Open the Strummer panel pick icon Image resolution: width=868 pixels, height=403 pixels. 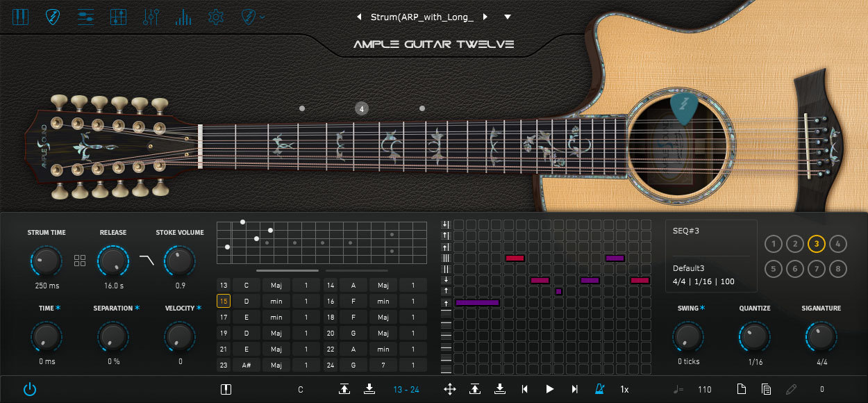tap(52, 17)
